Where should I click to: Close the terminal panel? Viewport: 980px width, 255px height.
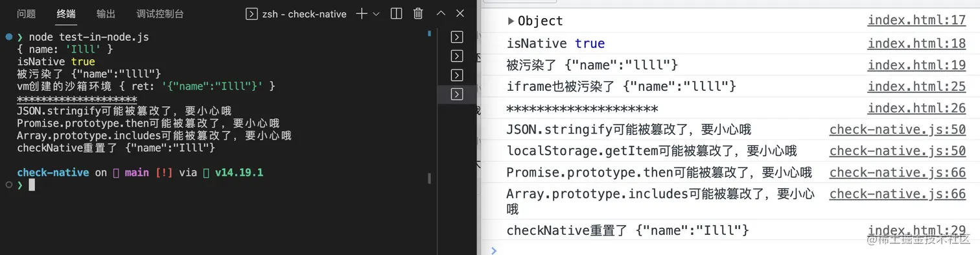[460, 13]
